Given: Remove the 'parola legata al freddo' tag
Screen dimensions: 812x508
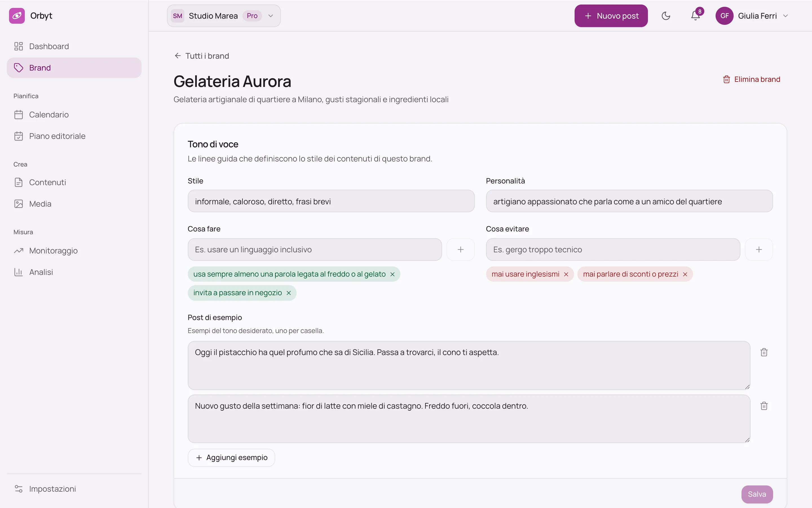Looking at the screenshot, I should [x=392, y=275].
